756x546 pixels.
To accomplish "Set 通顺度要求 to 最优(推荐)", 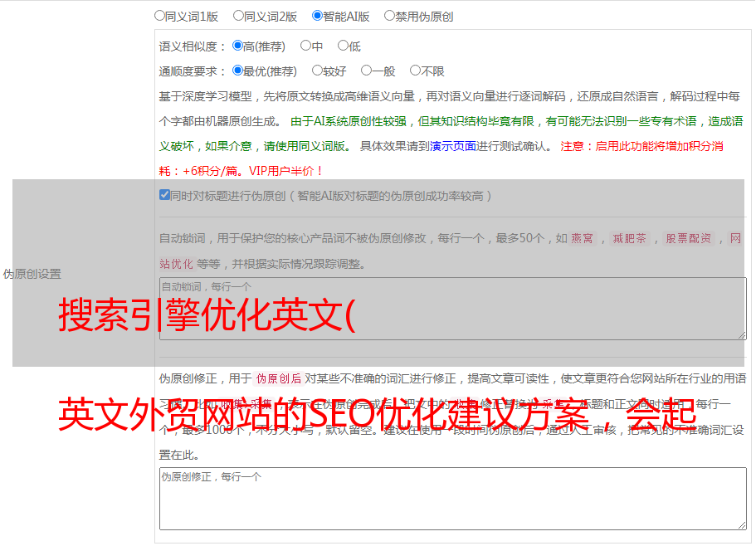I will coord(237,71).
